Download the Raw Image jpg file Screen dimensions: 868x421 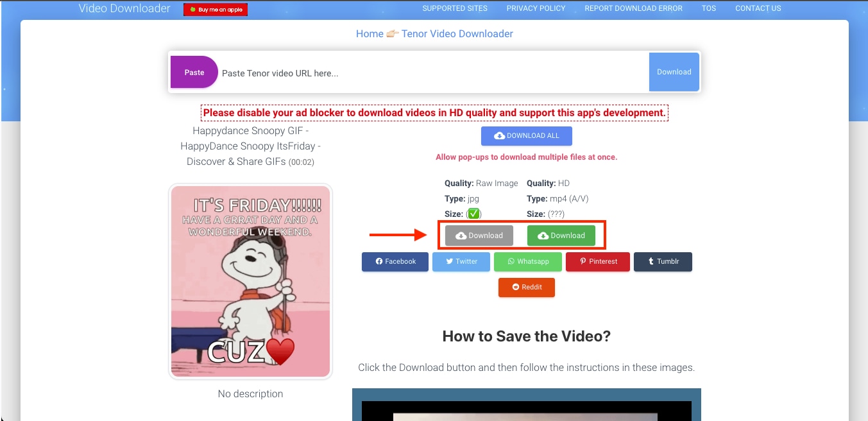(x=479, y=236)
